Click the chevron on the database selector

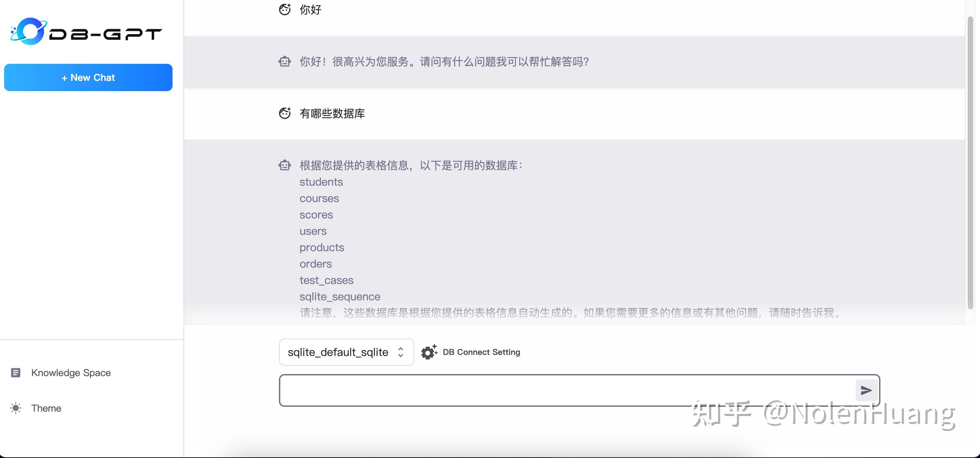[x=401, y=352]
